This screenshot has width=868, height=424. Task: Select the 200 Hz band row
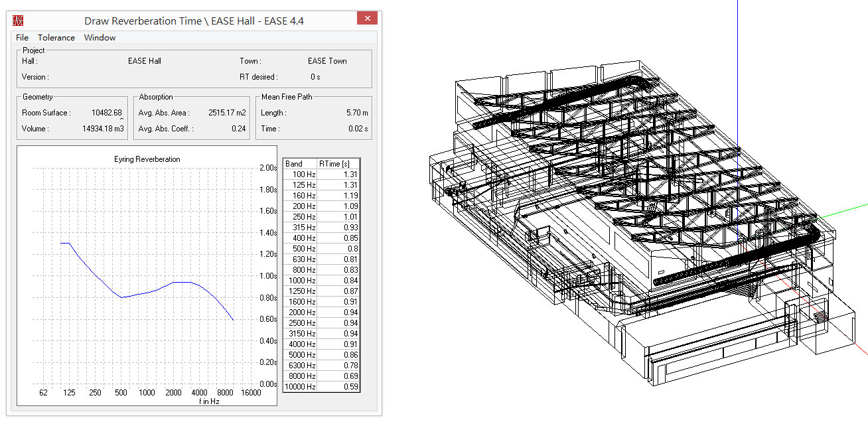tap(321, 206)
